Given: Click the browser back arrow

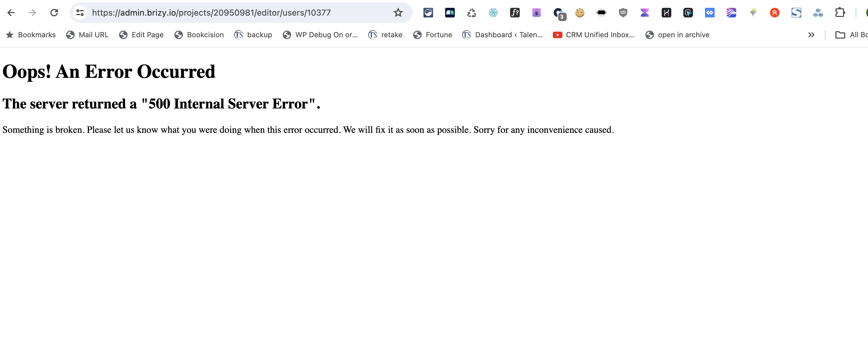Looking at the screenshot, I should (11, 13).
